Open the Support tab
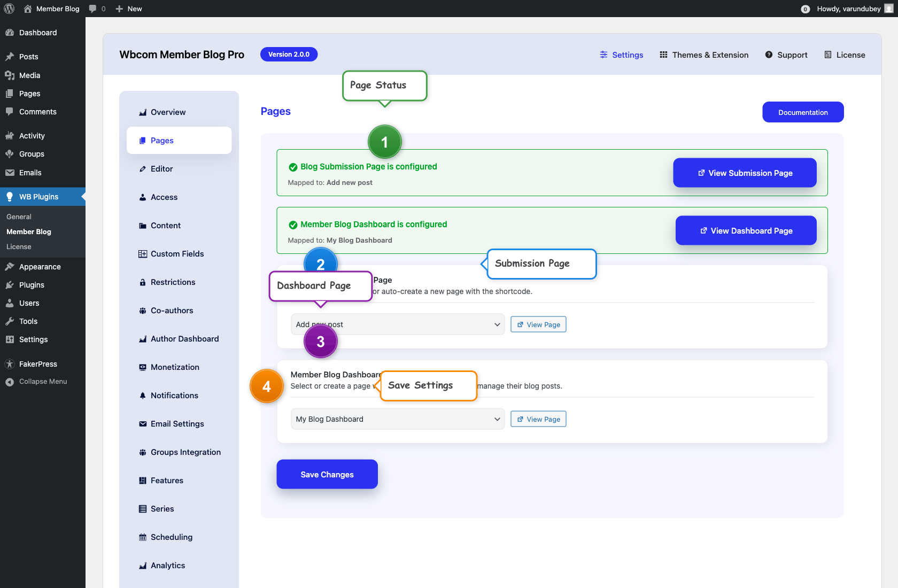Viewport: 898px width, 588px height. point(786,55)
